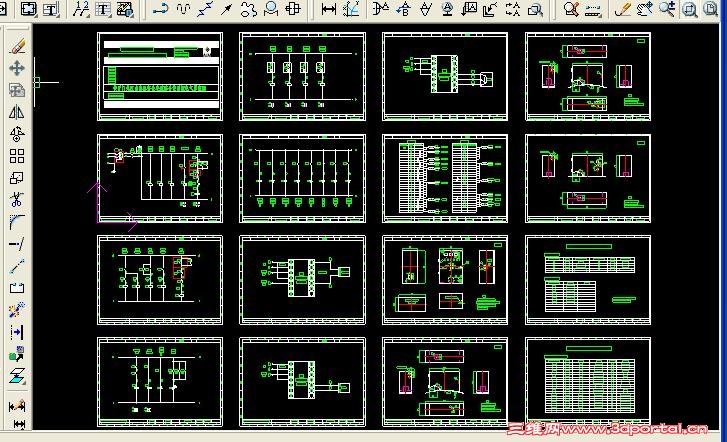Select the cross terminal block icon
The image size is (727, 442).
pyautogui.click(x=293, y=9)
